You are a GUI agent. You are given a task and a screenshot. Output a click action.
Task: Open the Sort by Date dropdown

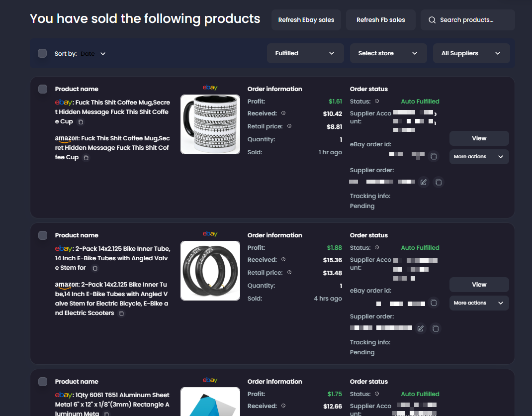coord(93,54)
